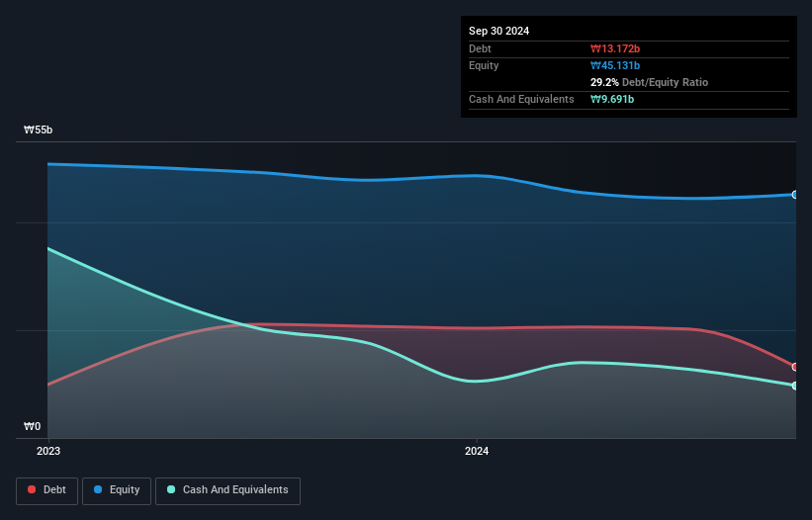Click the 29.2% Debt/Equity Ratio text
This screenshot has height=520, width=812.
tap(649, 82)
